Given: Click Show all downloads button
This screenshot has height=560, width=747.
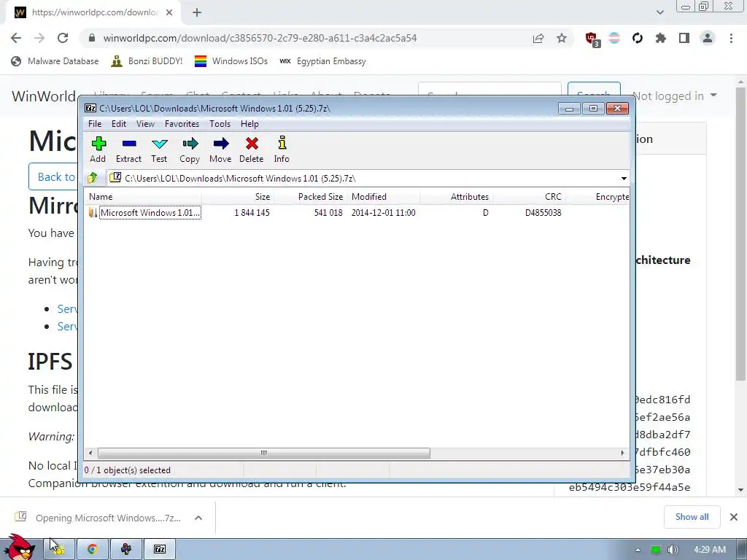Looking at the screenshot, I should point(692,517).
